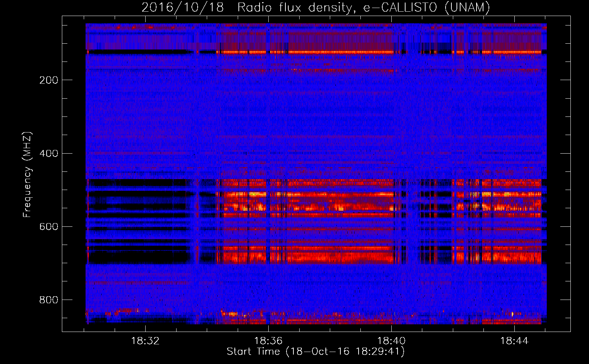
Task: Click the 18:40 time tick label
Action: pos(391,341)
